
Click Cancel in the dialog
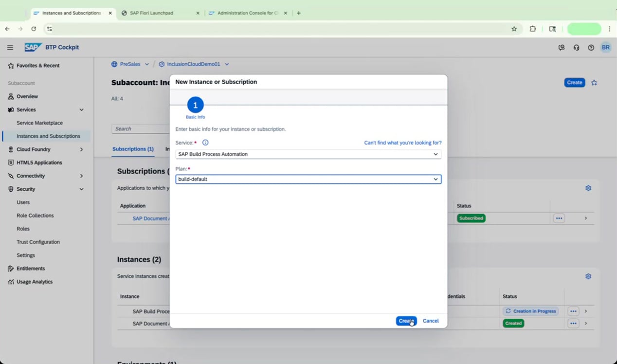(x=431, y=321)
